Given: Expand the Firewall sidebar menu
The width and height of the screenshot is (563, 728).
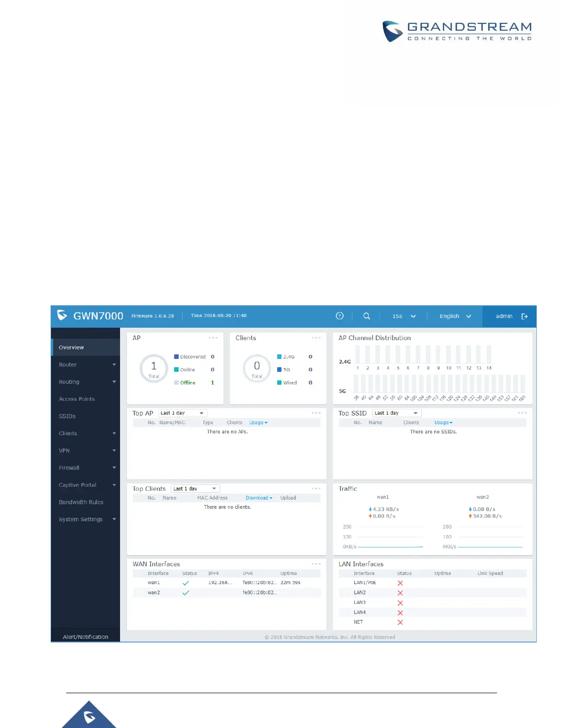Looking at the screenshot, I should [86, 467].
